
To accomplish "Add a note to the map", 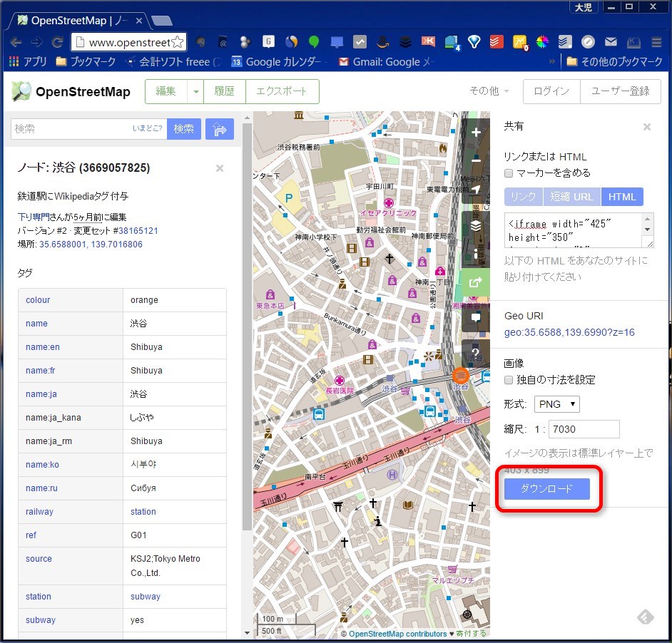I will (476, 317).
